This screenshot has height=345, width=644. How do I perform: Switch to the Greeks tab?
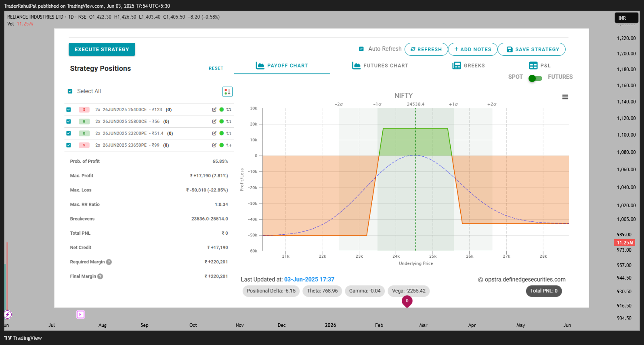click(469, 66)
